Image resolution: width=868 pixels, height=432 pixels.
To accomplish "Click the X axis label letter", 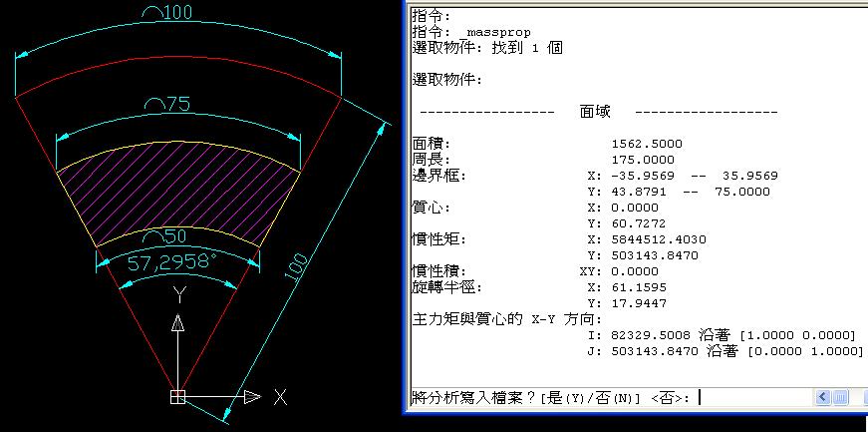I will [281, 396].
